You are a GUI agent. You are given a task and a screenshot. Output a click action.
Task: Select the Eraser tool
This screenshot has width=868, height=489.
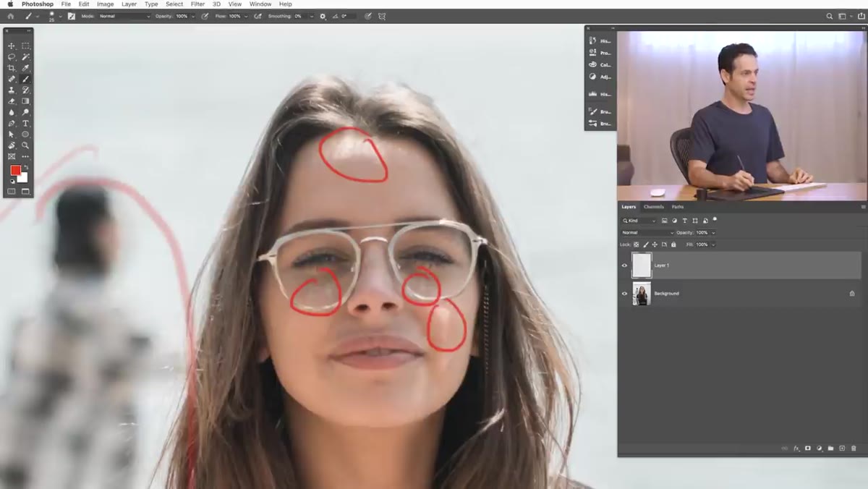coord(12,101)
